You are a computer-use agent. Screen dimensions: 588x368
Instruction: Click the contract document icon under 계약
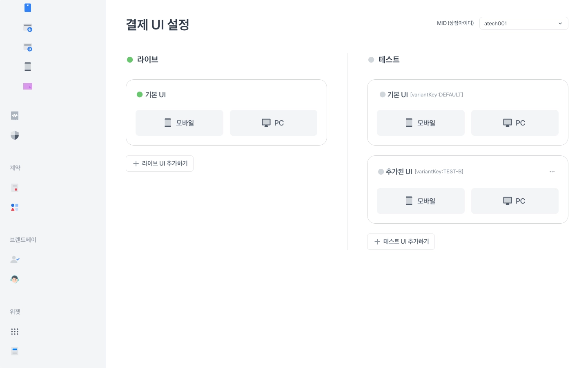15,188
